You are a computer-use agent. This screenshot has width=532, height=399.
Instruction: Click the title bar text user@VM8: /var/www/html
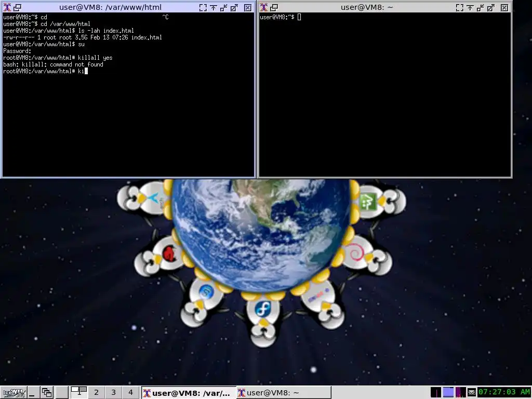[x=110, y=7]
